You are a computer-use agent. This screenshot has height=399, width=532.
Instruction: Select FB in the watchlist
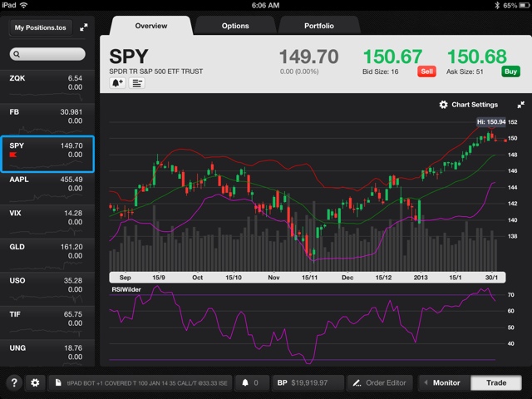click(47, 120)
